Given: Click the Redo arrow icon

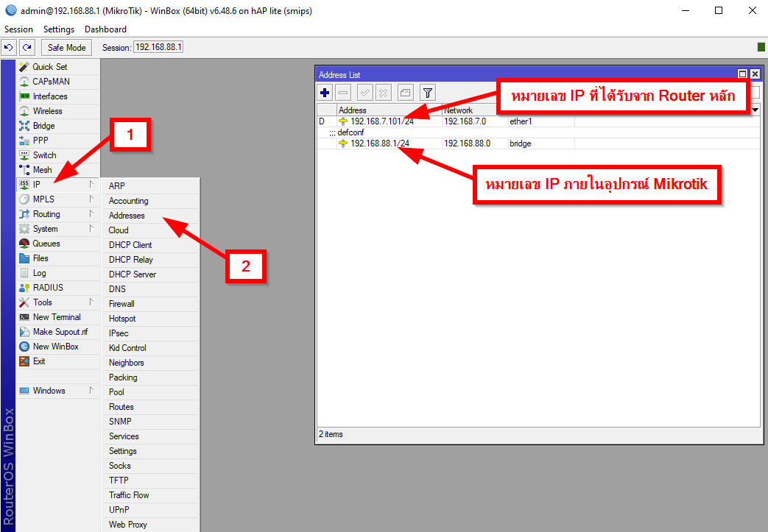Looking at the screenshot, I should click(x=27, y=48).
